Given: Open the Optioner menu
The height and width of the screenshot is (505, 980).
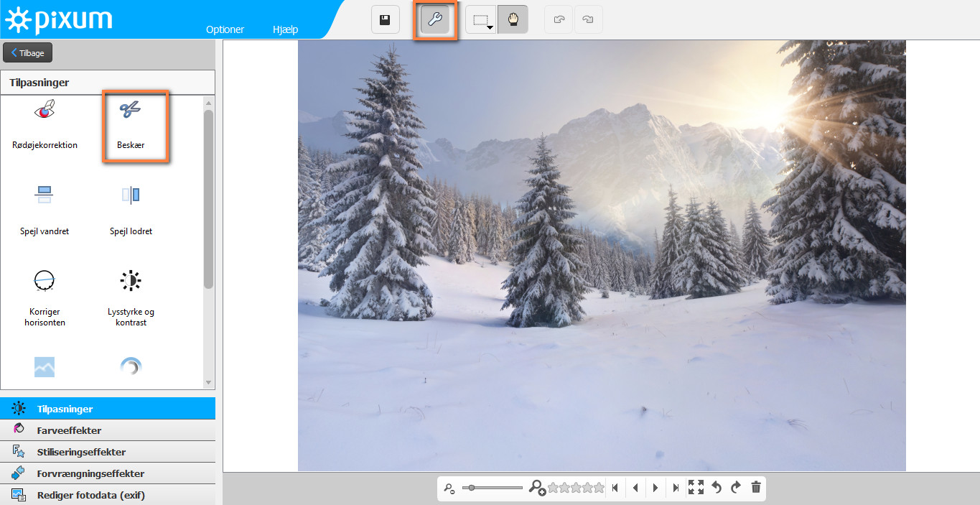Looking at the screenshot, I should (x=225, y=29).
